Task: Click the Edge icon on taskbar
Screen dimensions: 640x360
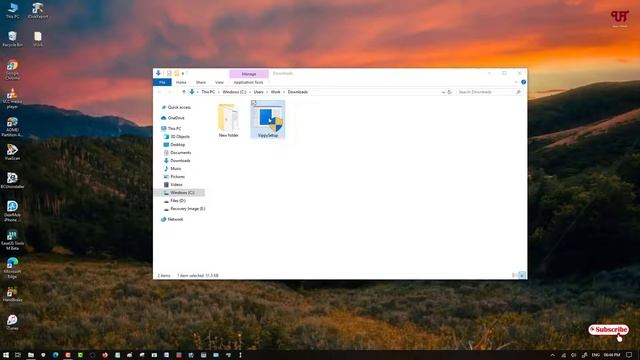Action: (x=56, y=355)
